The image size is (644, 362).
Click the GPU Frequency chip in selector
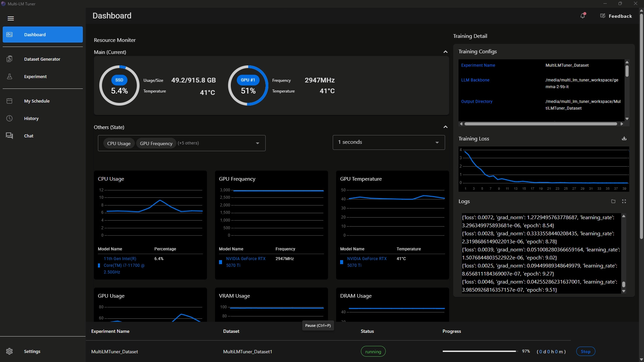pyautogui.click(x=156, y=143)
